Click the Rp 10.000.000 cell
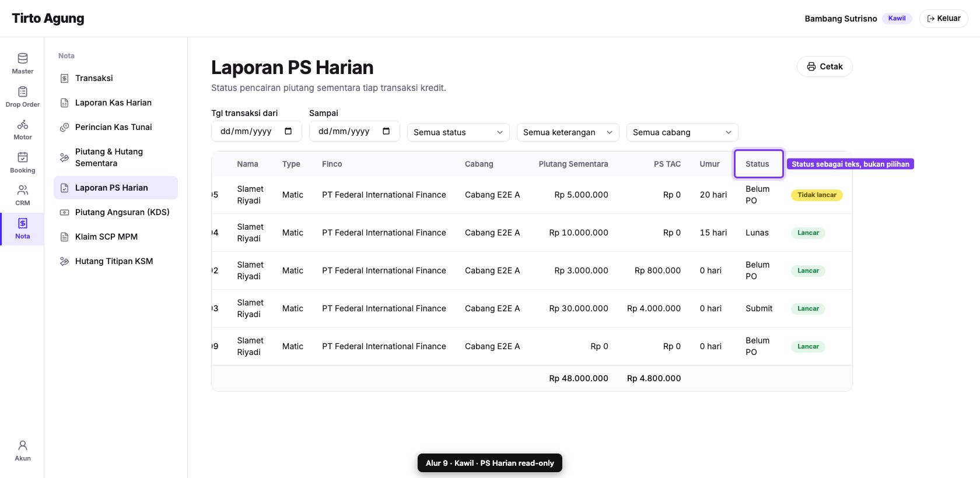The image size is (980, 478). (579, 233)
